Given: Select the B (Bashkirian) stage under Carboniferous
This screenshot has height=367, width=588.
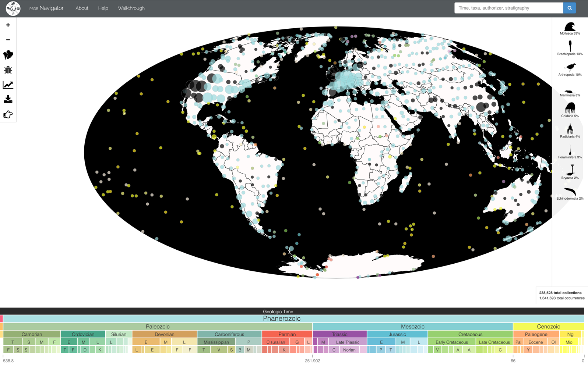Looking at the screenshot, I should (x=240, y=350).
